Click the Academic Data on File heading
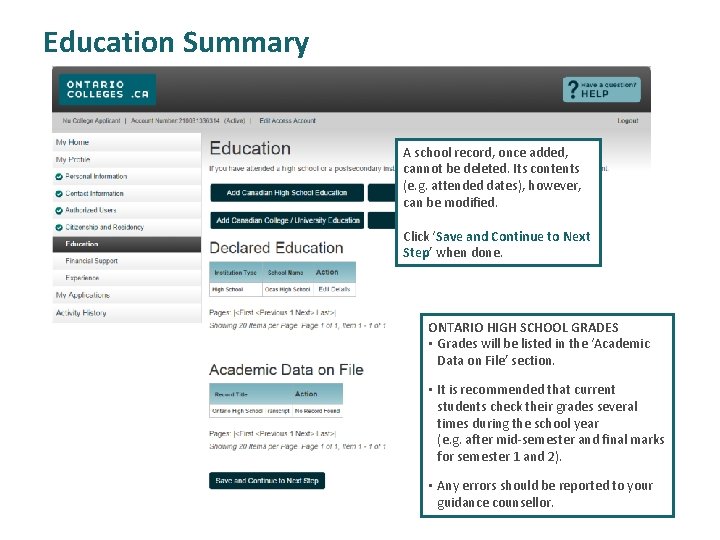 tap(287, 370)
